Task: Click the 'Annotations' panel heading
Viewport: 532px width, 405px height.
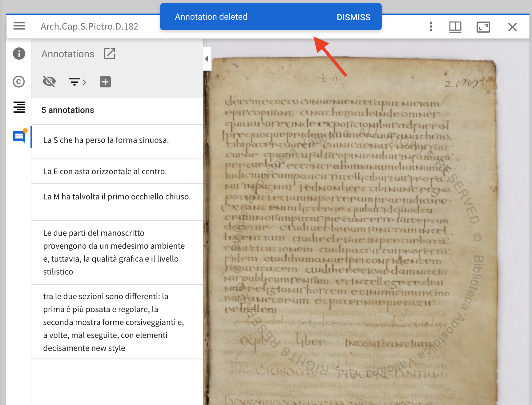Action: pyautogui.click(x=68, y=54)
